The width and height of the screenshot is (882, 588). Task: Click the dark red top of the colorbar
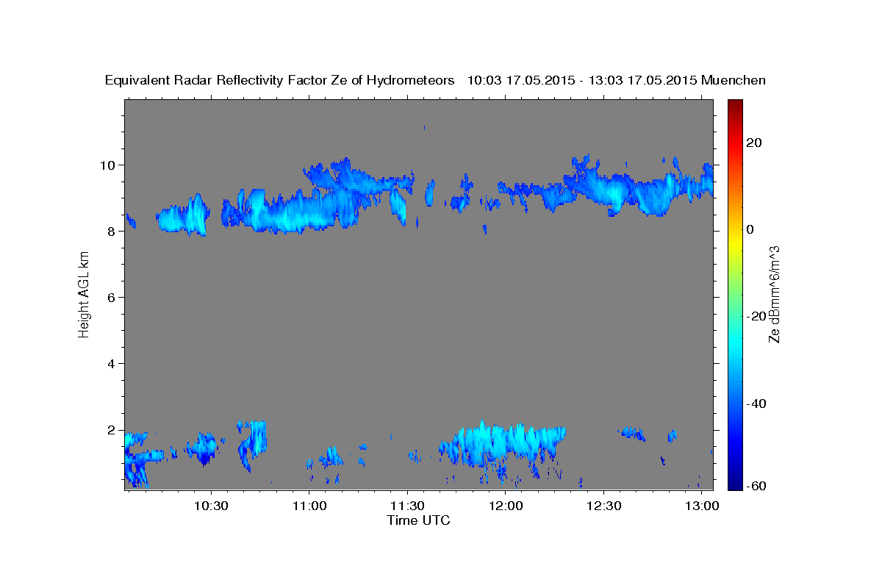click(735, 104)
